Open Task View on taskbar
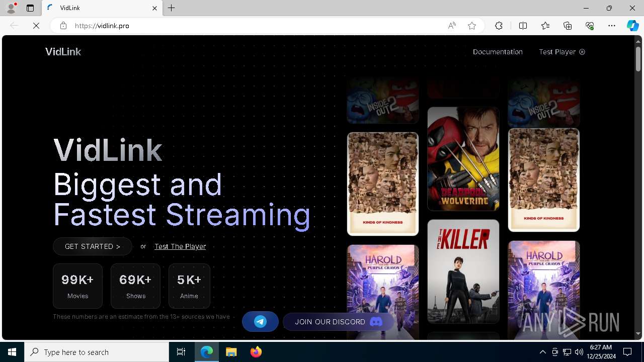 pos(181,352)
